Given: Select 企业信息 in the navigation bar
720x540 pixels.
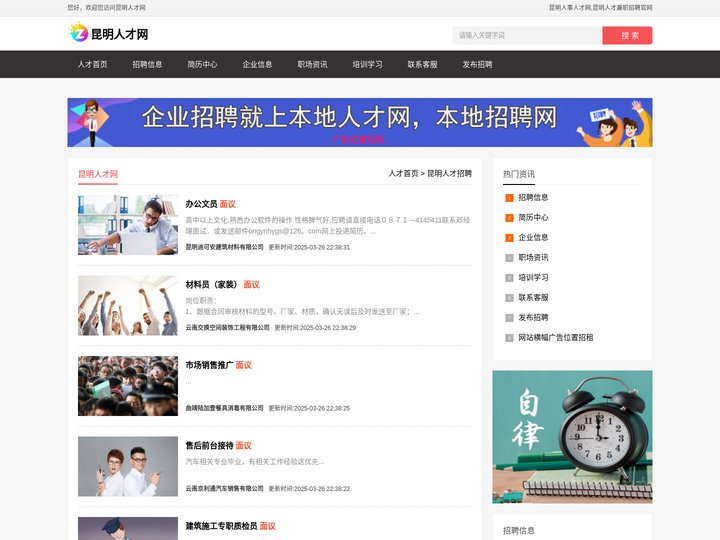Looking at the screenshot, I should click(x=257, y=64).
